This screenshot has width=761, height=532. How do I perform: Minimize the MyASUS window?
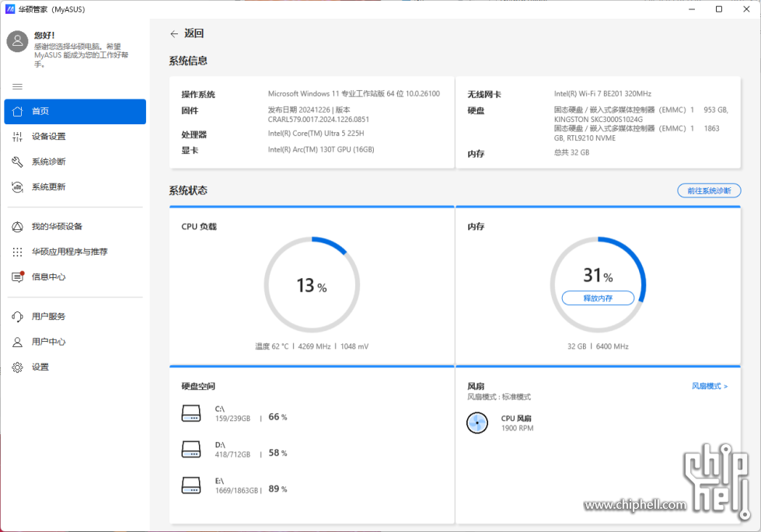point(692,9)
